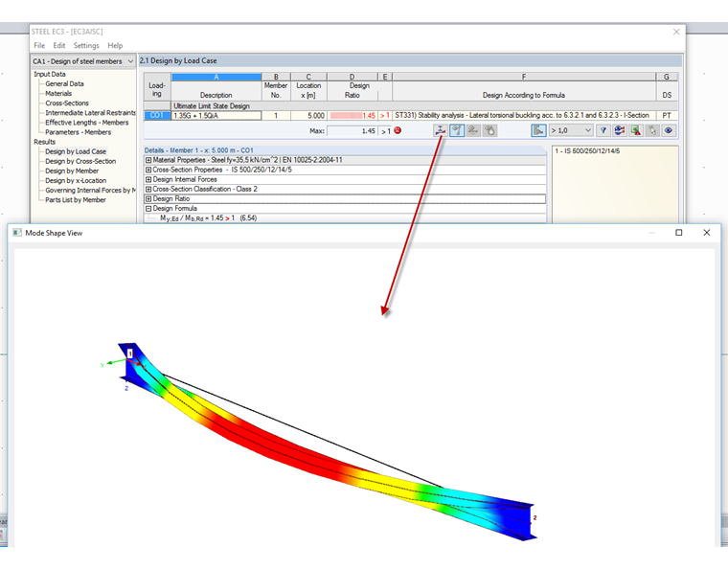Click column F header
The width and height of the screenshot is (728, 570).
pos(524,77)
